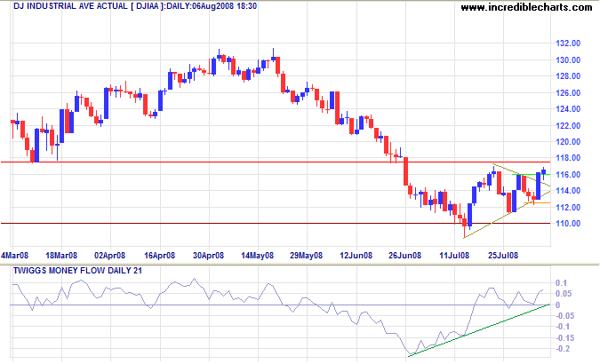This screenshot has height=364, width=600.
Task: Select the 118.00 price axis label
Action: pyautogui.click(x=568, y=158)
